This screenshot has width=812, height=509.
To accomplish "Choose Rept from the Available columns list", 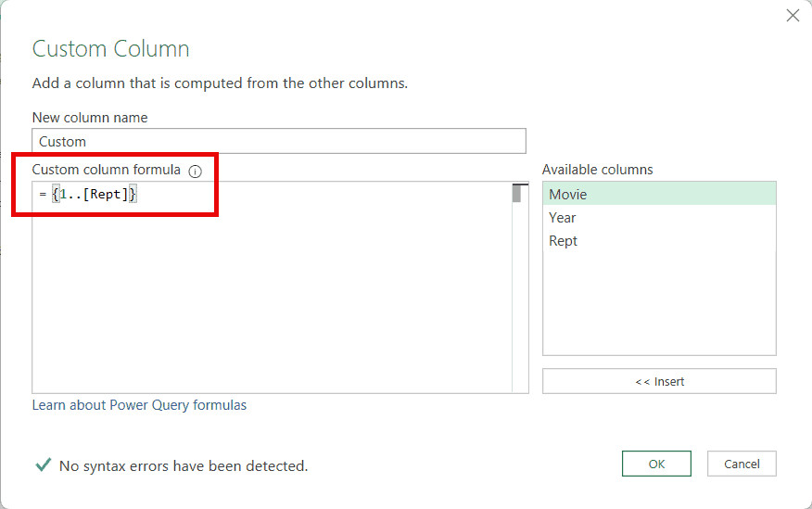I will click(563, 241).
